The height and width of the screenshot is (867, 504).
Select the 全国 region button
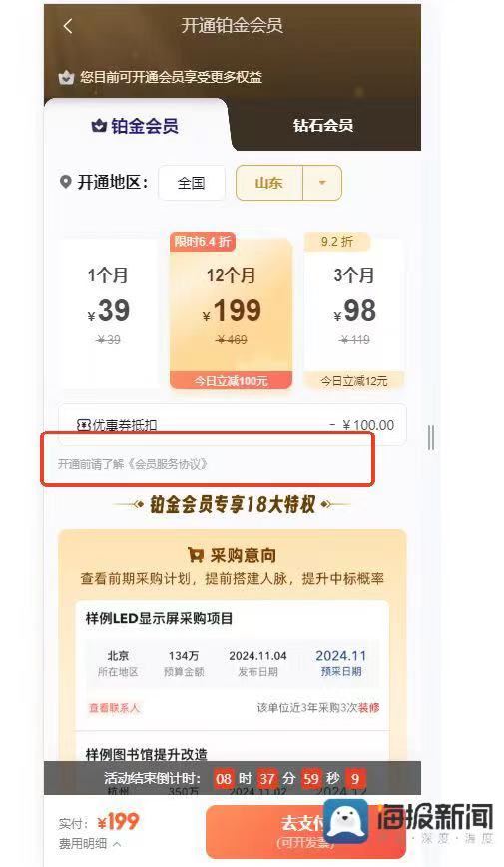(192, 183)
